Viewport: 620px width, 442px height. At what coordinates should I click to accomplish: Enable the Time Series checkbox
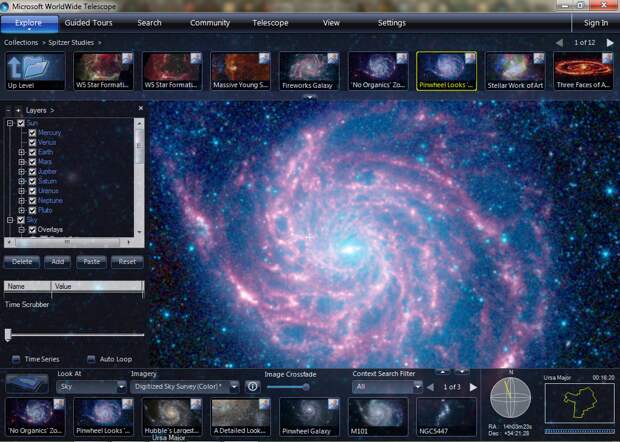tap(16, 359)
